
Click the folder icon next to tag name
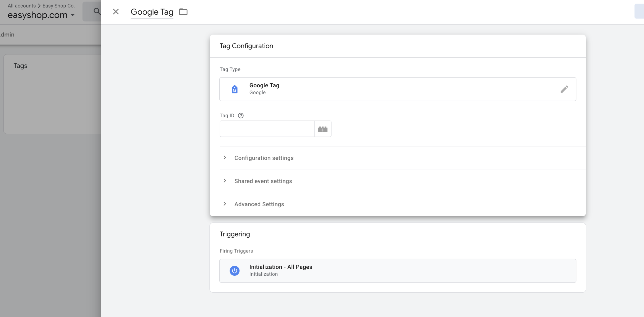coord(183,12)
